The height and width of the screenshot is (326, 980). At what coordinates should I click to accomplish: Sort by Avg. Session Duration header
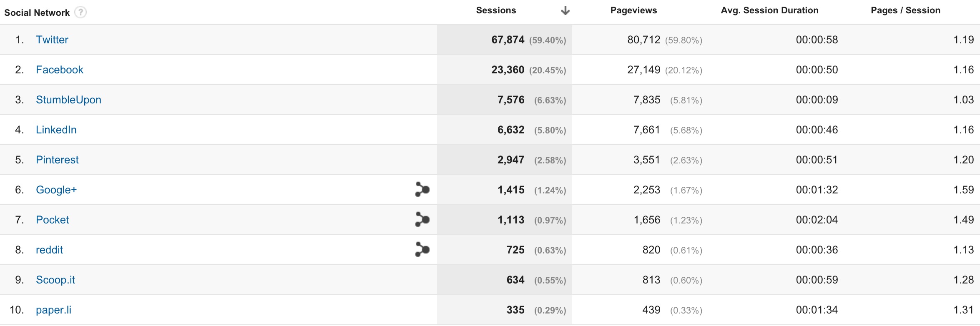coord(769,10)
